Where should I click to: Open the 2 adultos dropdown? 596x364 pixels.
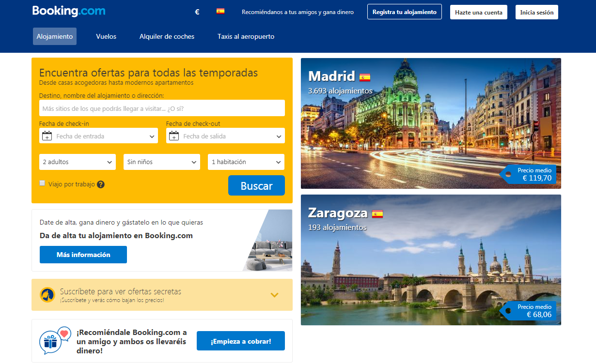(78, 162)
